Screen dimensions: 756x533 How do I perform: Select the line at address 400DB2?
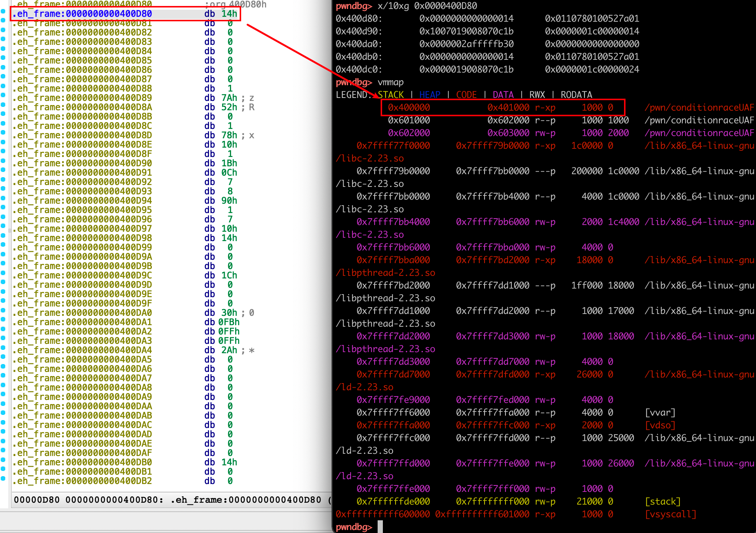pyautogui.click(x=123, y=481)
